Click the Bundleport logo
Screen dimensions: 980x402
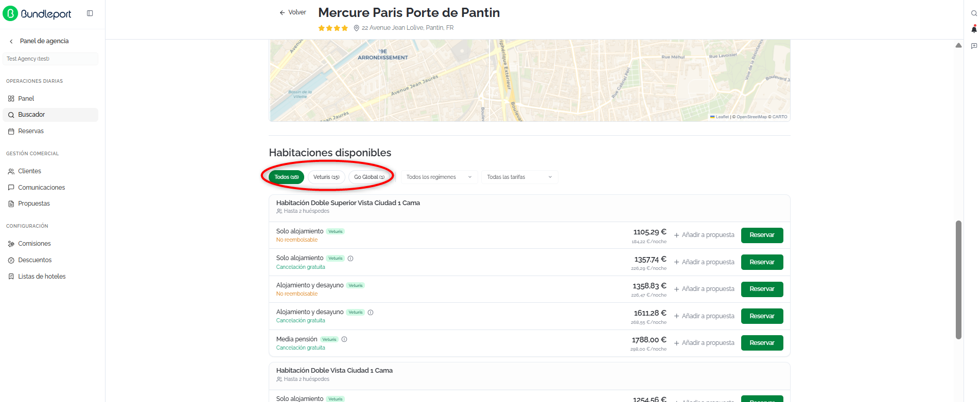[37, 13]
